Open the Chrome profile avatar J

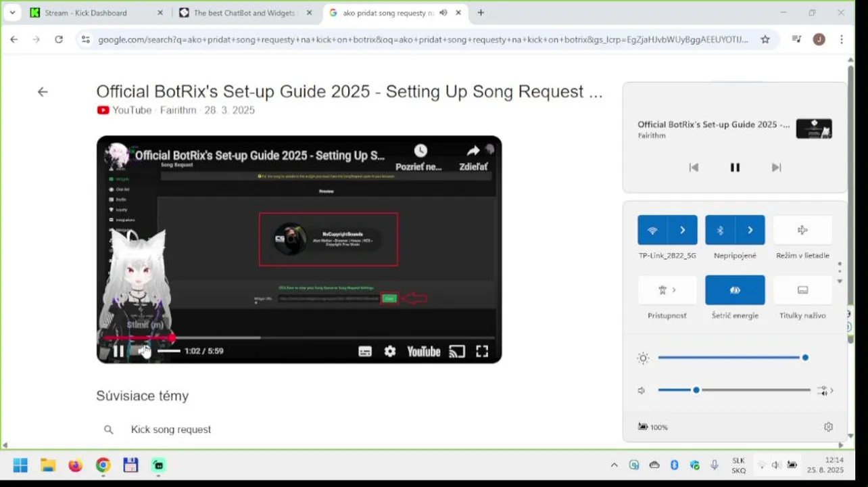coord(819,40)
